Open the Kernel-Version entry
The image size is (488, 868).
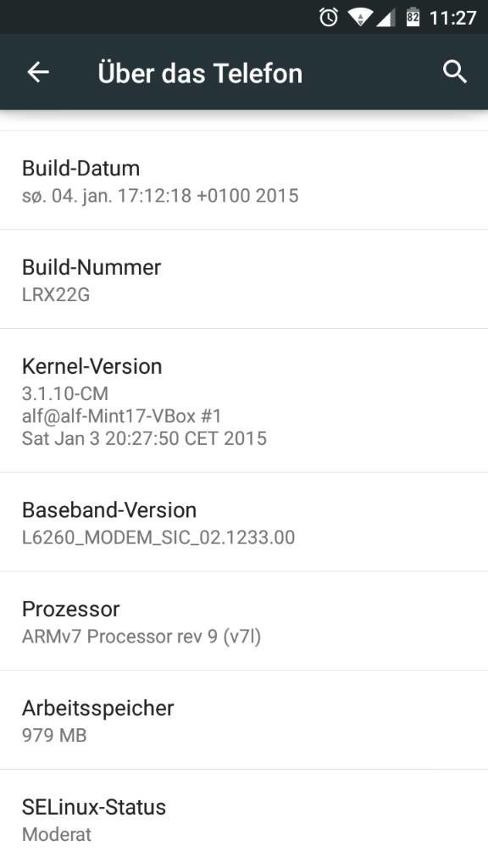(244, 401)
